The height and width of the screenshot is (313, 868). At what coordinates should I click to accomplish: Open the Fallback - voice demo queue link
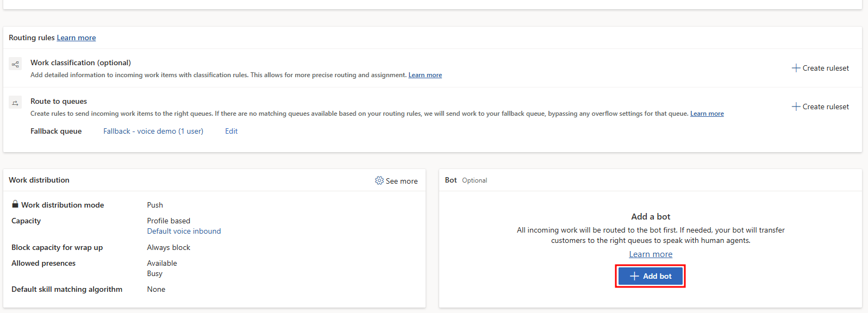click(153, 131)
